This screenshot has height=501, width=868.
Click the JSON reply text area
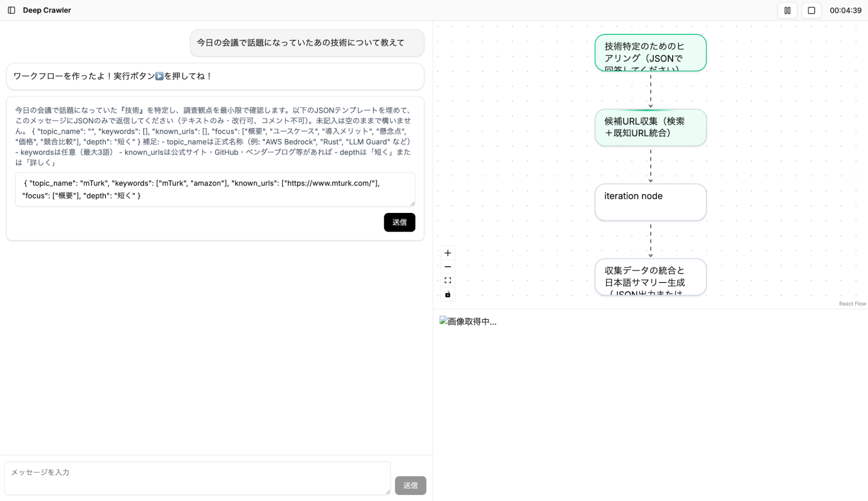coord(215,189)
